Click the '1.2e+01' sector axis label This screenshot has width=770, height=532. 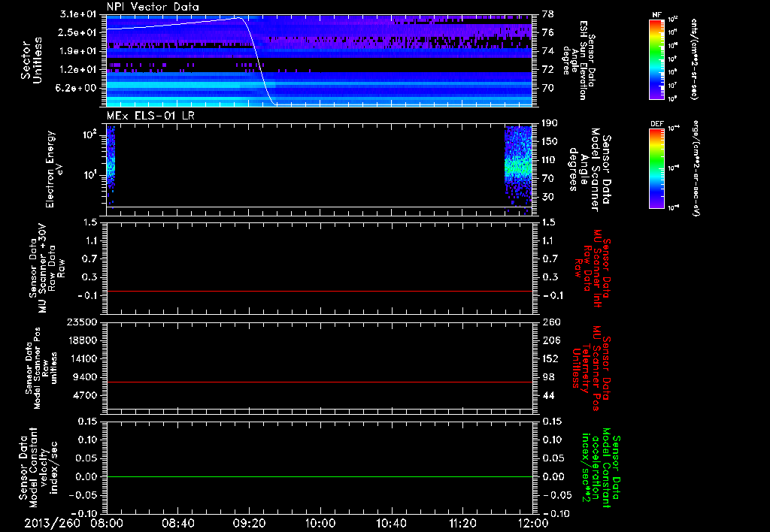[78, 70]
